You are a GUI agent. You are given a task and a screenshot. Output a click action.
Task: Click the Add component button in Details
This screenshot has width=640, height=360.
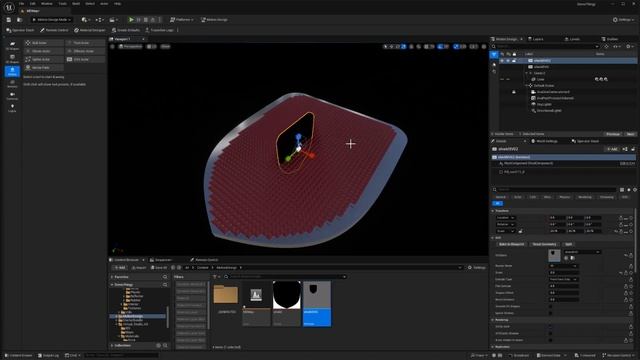612,149
